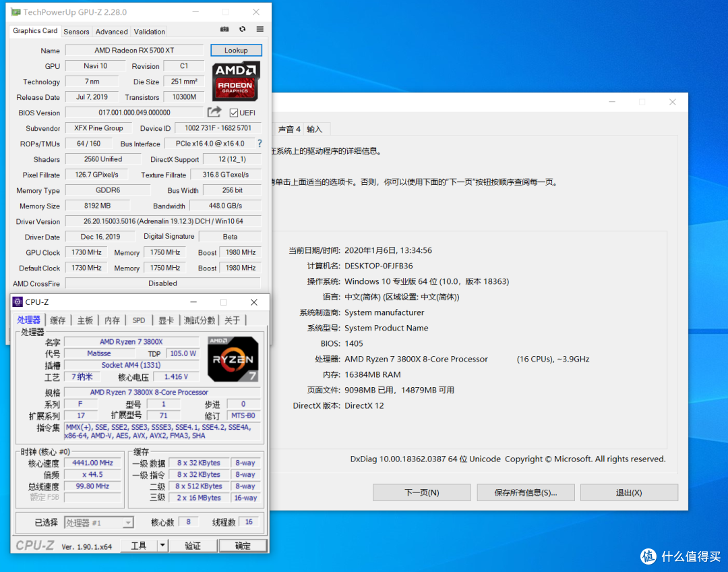Screen dimensions: 728x572
Task: Click the 16384MB RAM value in DxDiag
Action: (372, 374)
